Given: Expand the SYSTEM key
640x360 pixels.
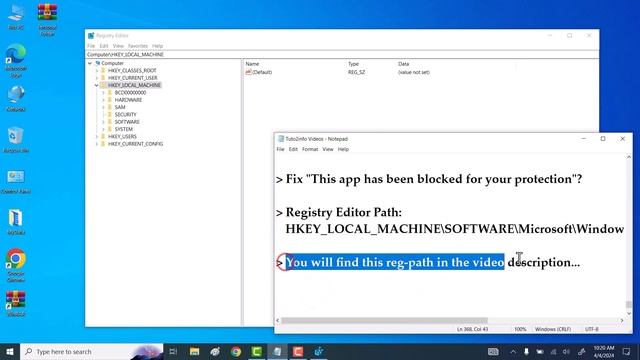Looking at the screenshot, I should tap(103, 129).
